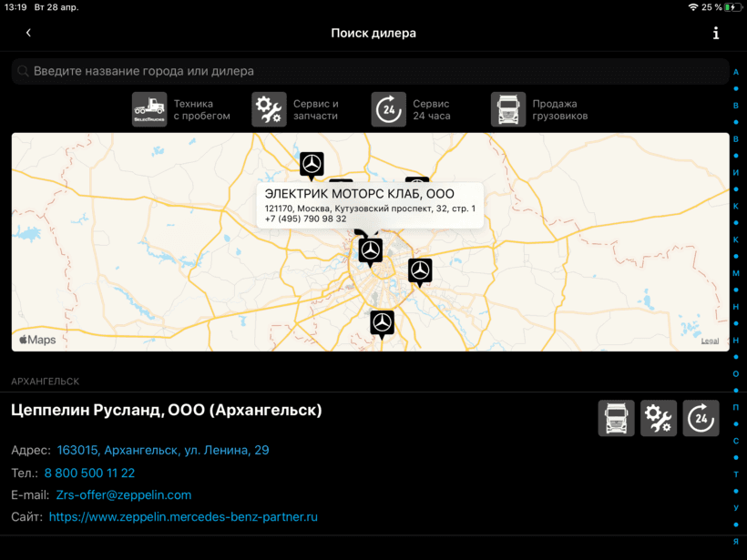The height and width of the screenshot is (560, 747).
Task: Email Zrs-offer@zeppelin.com
Action: (124, 494)
